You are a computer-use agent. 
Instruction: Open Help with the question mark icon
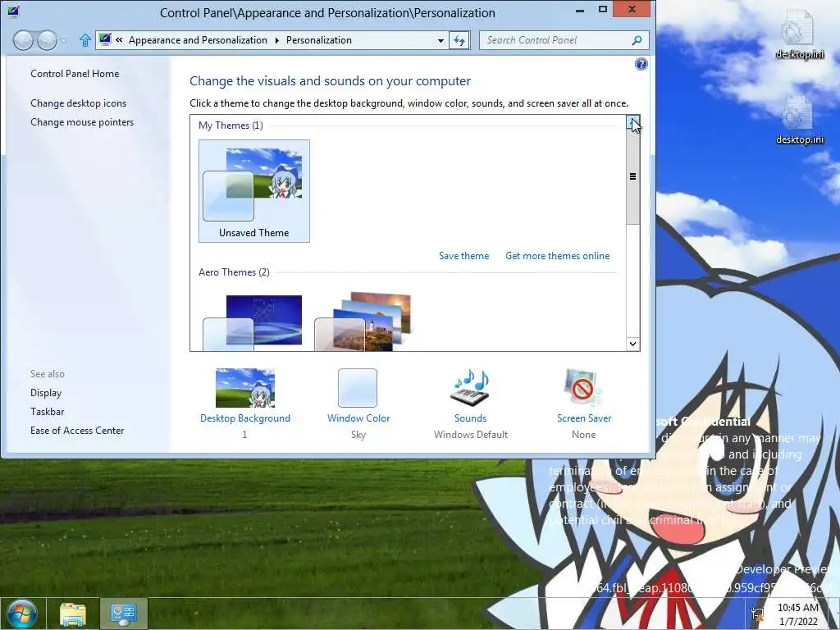641,64
